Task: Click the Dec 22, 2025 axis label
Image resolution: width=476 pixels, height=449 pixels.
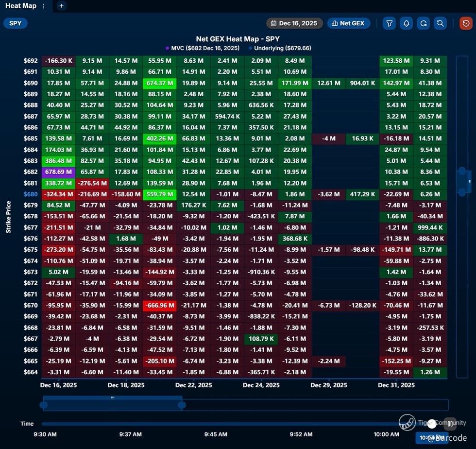Action: click(194, 385)
